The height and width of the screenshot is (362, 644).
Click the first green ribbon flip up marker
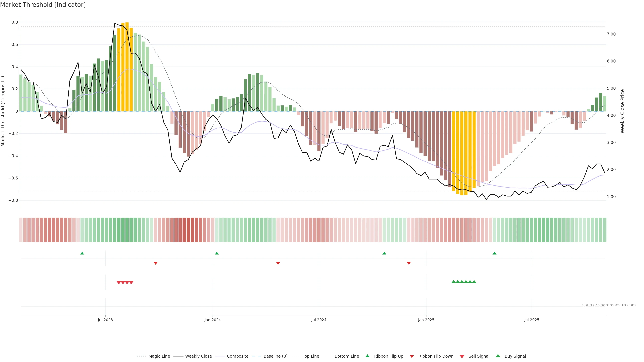[82, 253]
